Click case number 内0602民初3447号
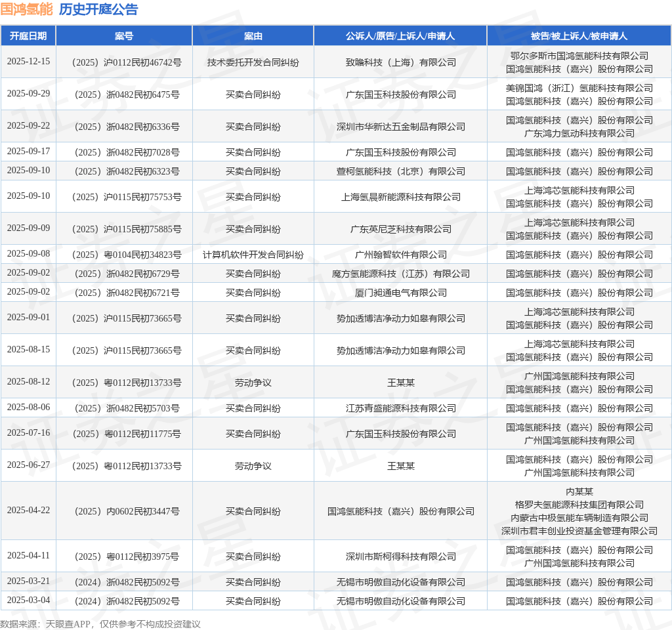 pyautogui.click(x=127, y=511)
